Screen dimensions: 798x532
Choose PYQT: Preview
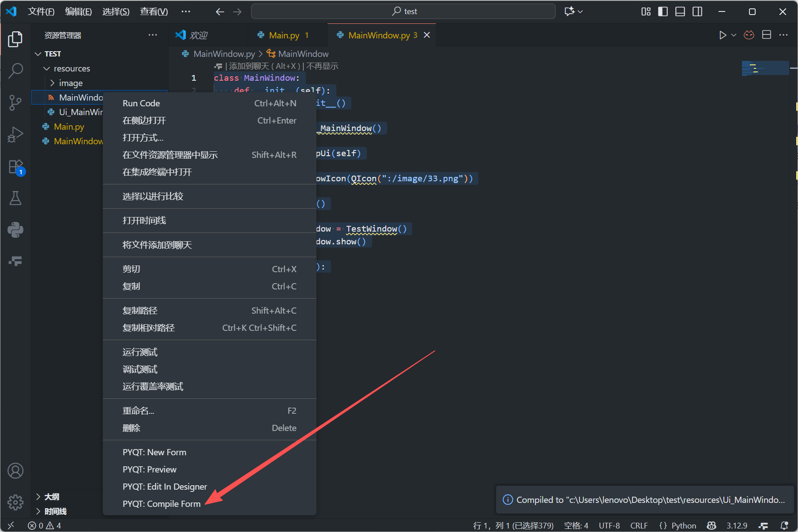(x=210, y=469)
